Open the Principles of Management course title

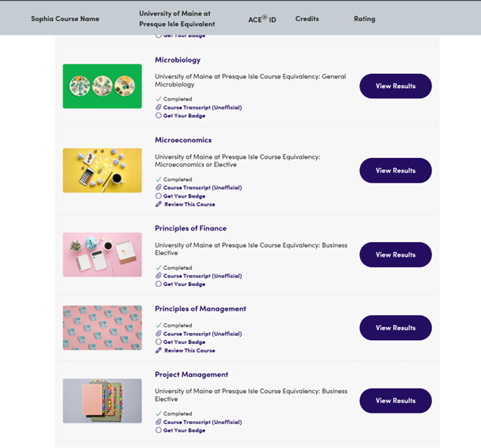pyautogui.click(x=200, y=308)
